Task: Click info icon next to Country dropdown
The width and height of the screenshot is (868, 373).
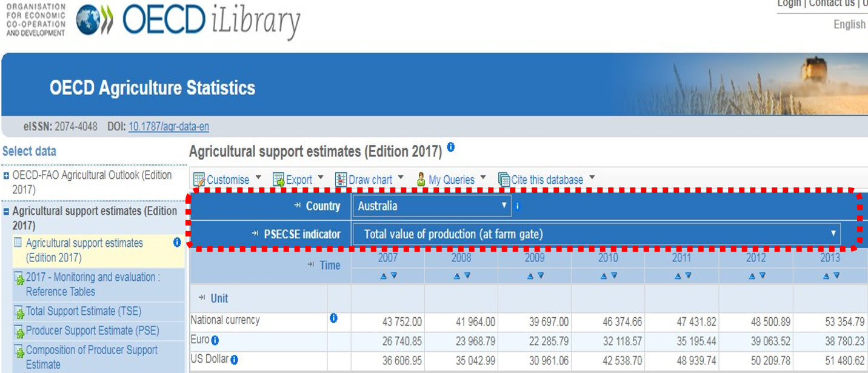Action: (517, 206)
